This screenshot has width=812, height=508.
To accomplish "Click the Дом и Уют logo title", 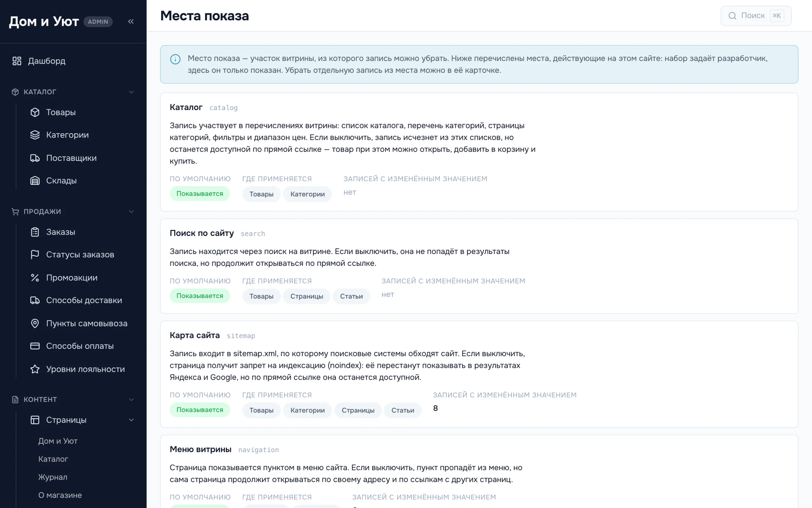I will point(44,21).
